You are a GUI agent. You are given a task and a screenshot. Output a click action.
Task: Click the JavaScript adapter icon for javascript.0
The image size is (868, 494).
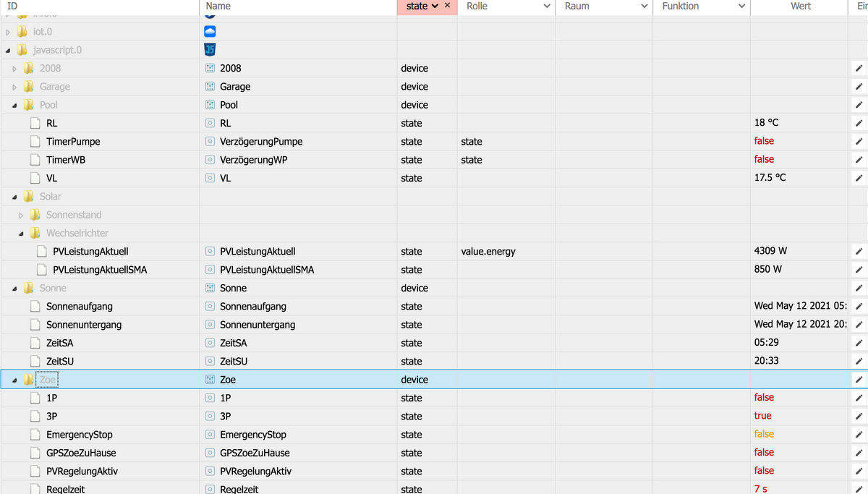(210, 50)
